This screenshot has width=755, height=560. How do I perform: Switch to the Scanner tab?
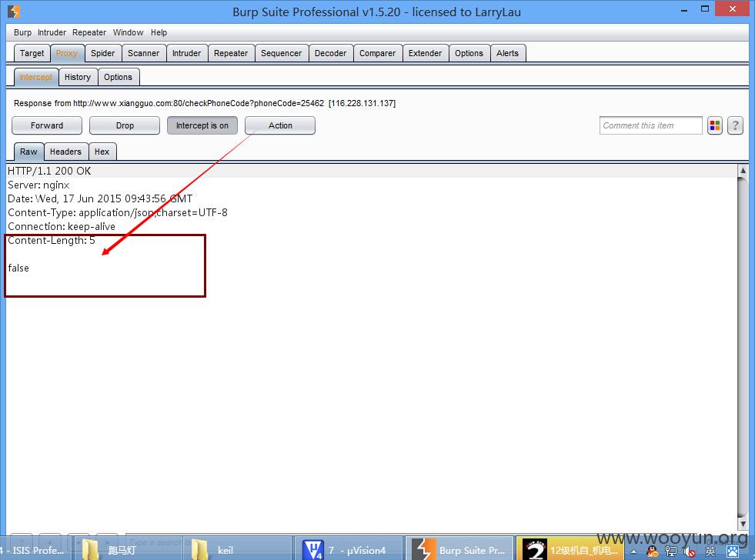(143, 53)
